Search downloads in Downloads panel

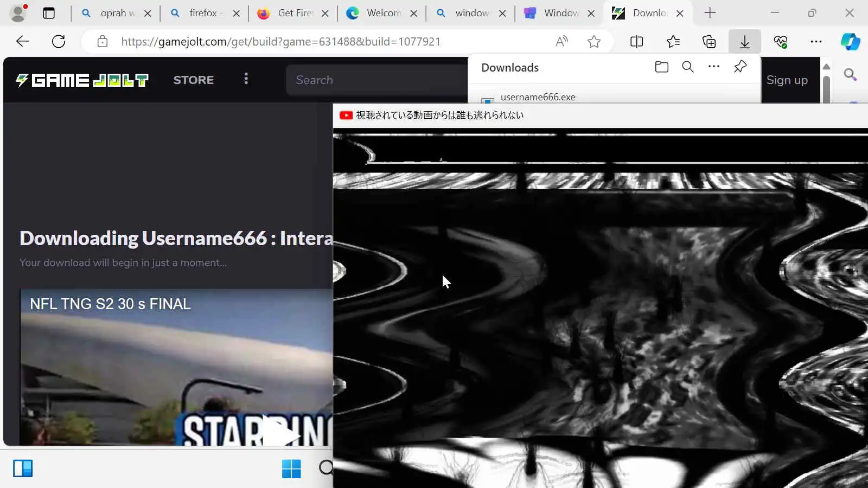coord(688,67)
